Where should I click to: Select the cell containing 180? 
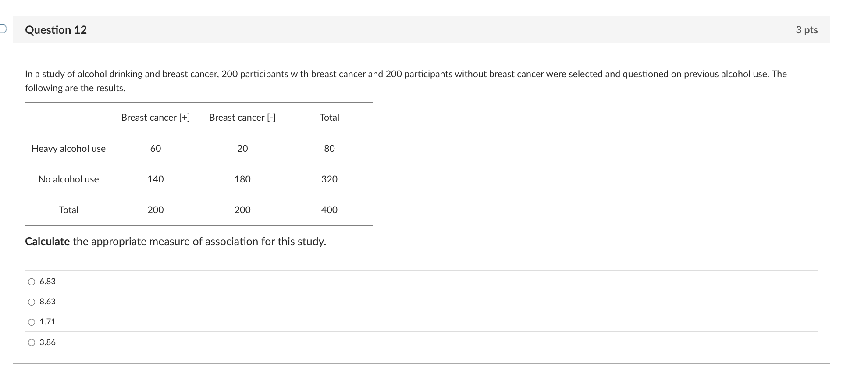tap(242, 179)
